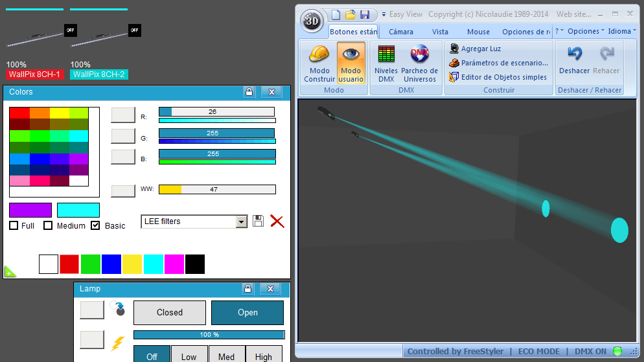This screenshot has width=644, height=362.
Task: Pick magenta swatch in bottom color row
Action: point(174,264)
